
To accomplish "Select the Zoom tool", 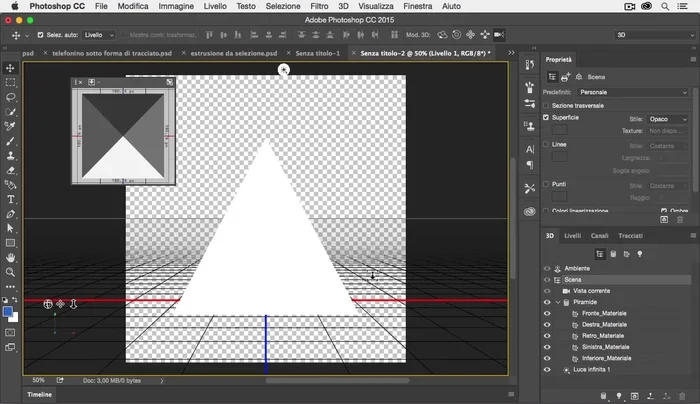I will [x=10, y=271].
